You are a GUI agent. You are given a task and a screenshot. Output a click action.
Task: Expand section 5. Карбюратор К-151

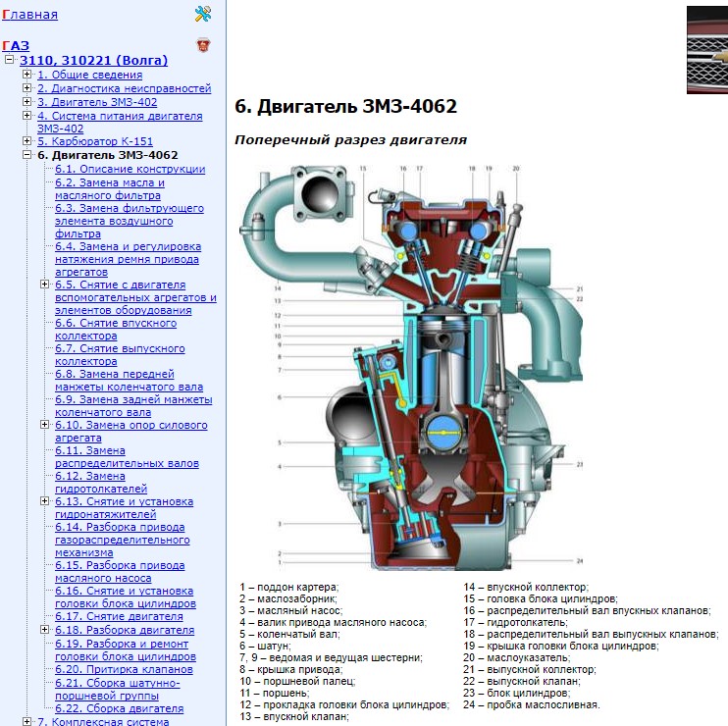coord(26,140)
